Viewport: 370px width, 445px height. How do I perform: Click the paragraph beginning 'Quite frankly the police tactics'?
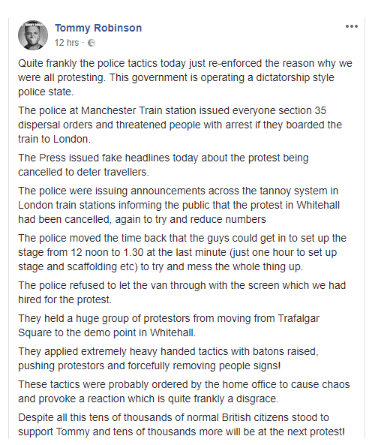tap(185, 77)
